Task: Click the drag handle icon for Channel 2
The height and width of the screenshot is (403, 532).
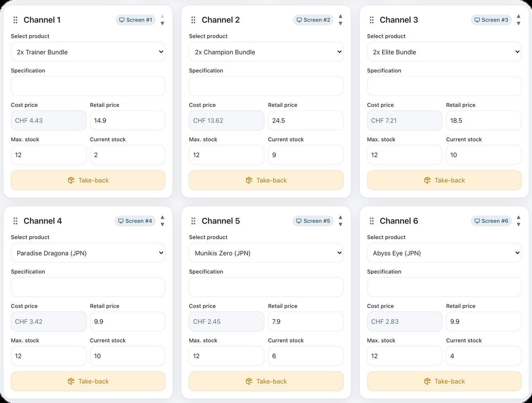Action: (x=194, y=20)
